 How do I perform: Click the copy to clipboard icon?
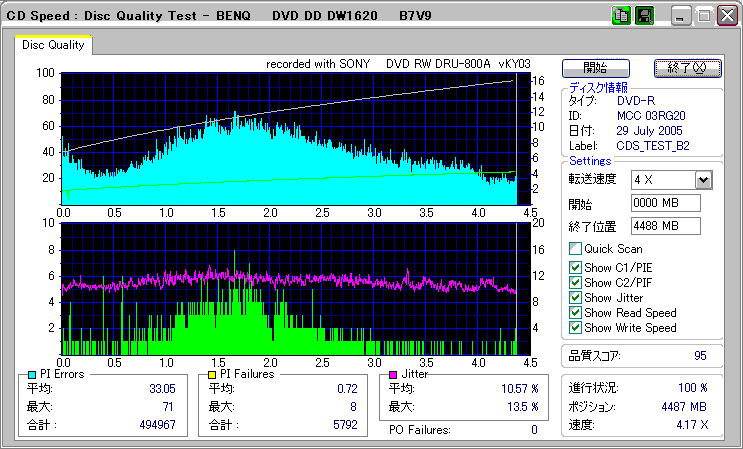620,16
